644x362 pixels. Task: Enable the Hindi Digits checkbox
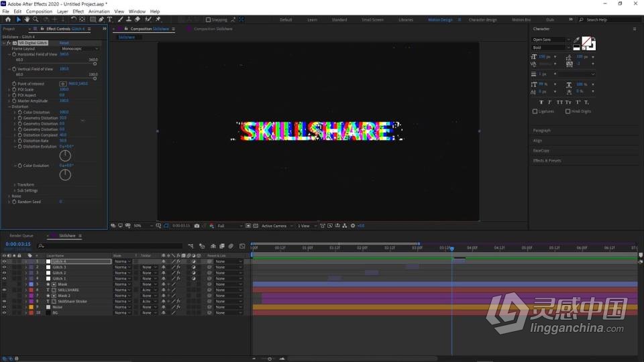pos(568,111)
